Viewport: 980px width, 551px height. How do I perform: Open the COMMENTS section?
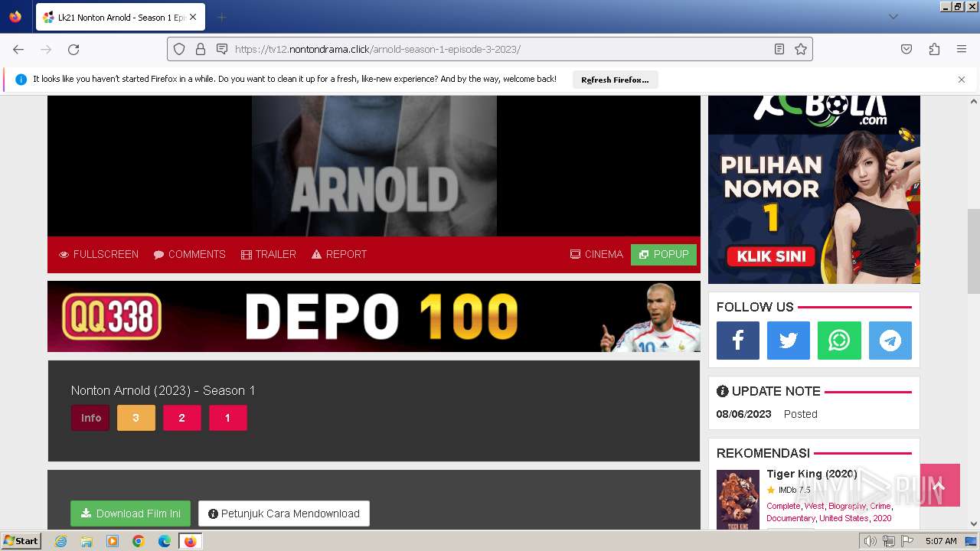(189, 254)
